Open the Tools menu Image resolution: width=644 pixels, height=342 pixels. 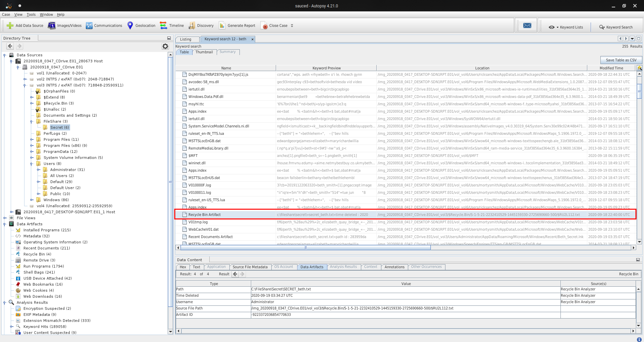[31, 14]
